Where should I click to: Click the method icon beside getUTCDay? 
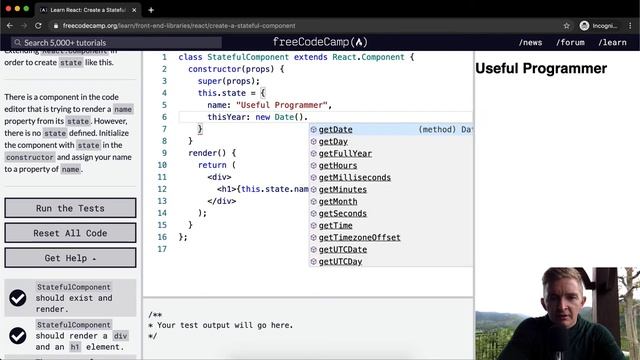(x=313, y=261)
